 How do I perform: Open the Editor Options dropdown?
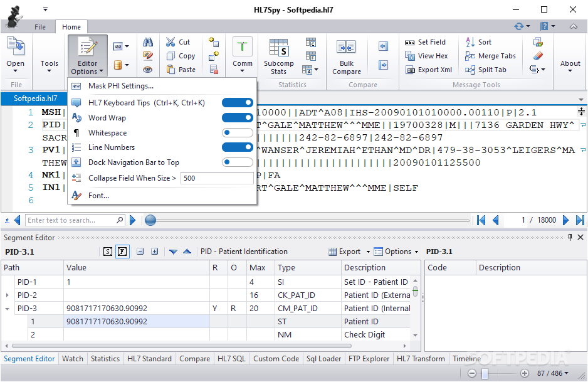tap(87, 56)
